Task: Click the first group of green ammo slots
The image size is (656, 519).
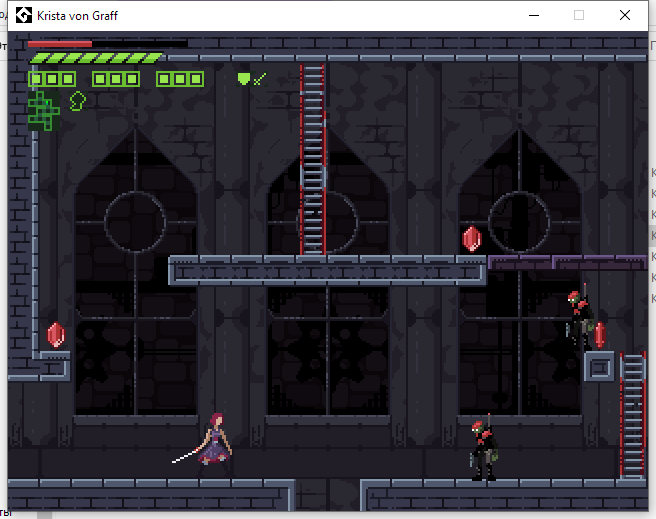Action: [x=52, y=79]
